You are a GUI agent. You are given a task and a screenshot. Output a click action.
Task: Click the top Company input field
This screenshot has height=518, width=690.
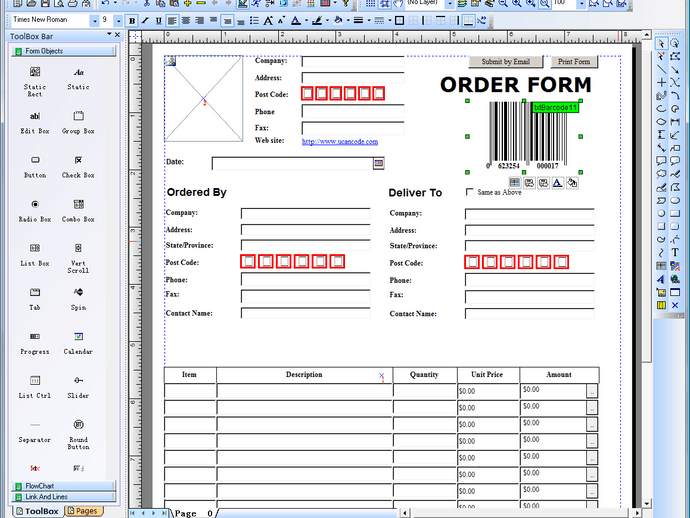pos(353,62)
